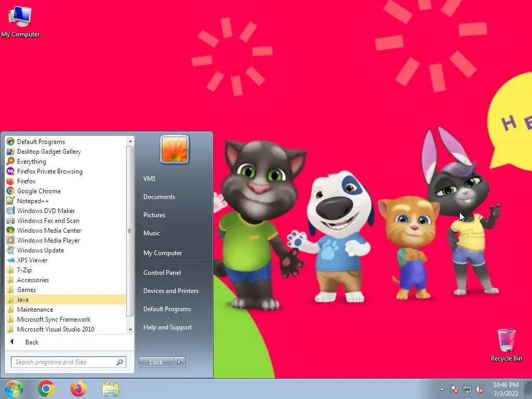The image size is (532, 399).
Task: Expand Microsoft Visual Studio 2010 folder
Action: tap(65, 329)
